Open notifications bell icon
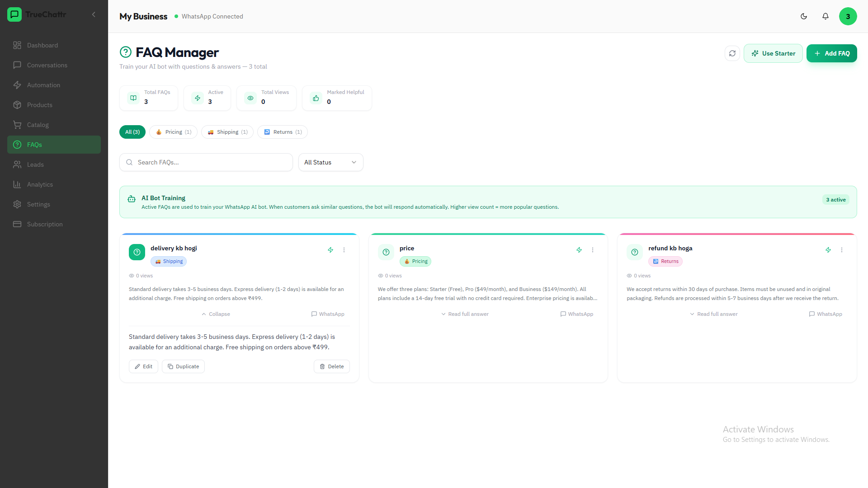The height and width of the screenshot is (488, 868). click(x=826, y=16)
